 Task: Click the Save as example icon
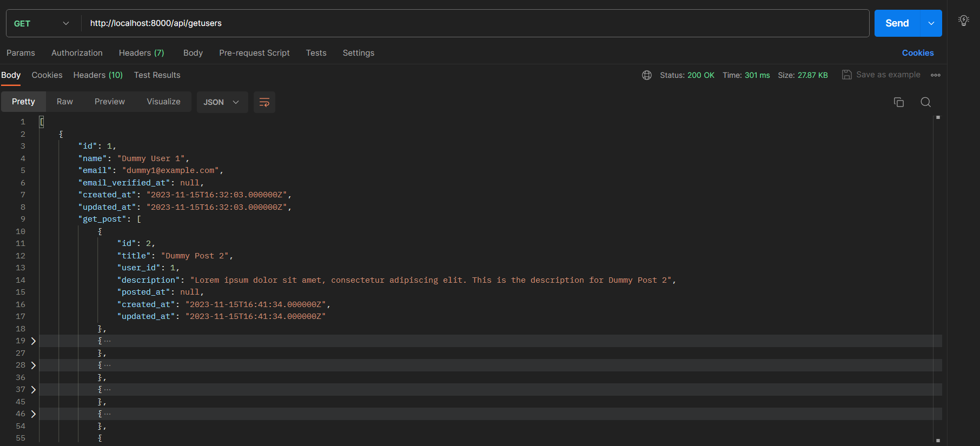[846, 75]
